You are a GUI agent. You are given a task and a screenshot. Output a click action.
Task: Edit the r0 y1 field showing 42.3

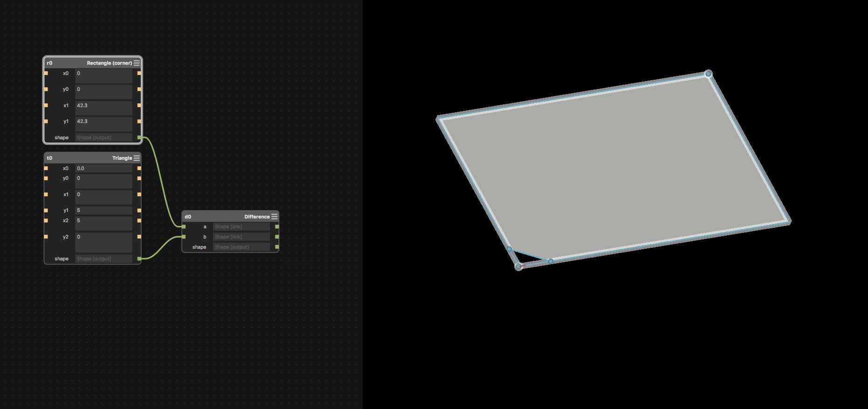pos(104,124)
